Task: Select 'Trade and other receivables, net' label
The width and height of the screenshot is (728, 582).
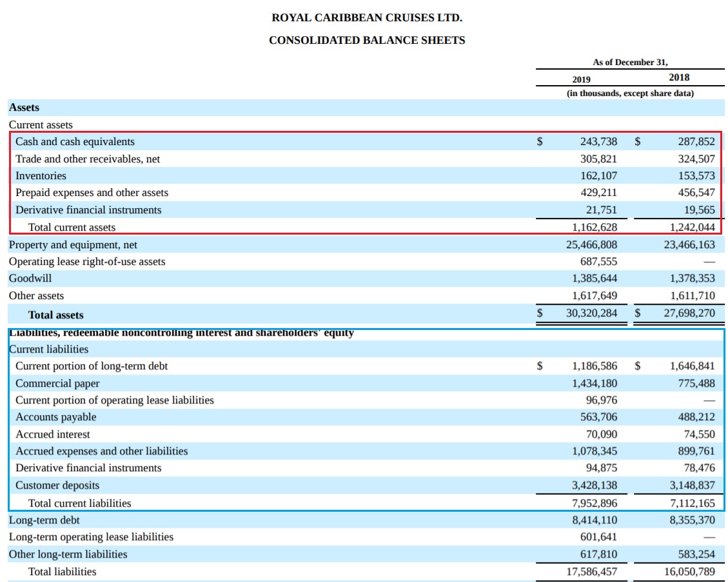Action: (x=88, y=159)
